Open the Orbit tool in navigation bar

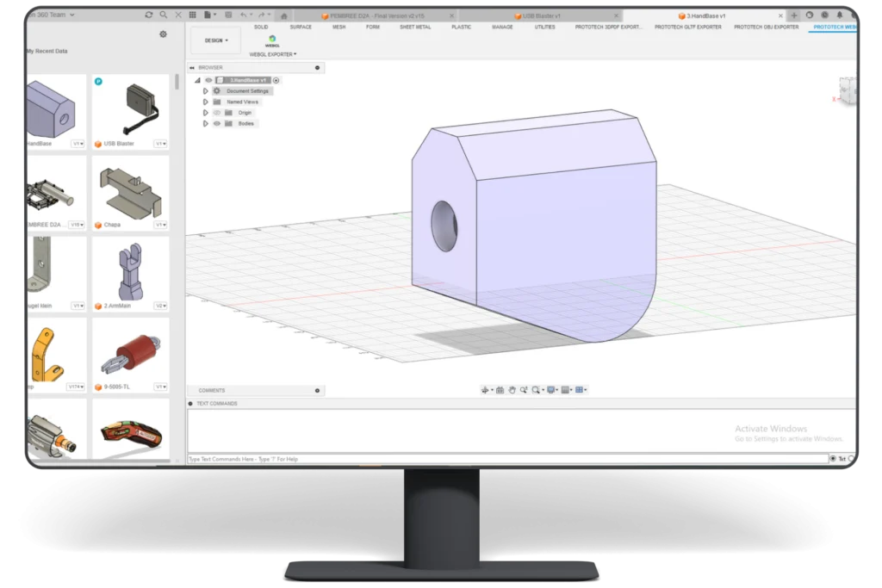pyautogui.click(x=486, y=390)
